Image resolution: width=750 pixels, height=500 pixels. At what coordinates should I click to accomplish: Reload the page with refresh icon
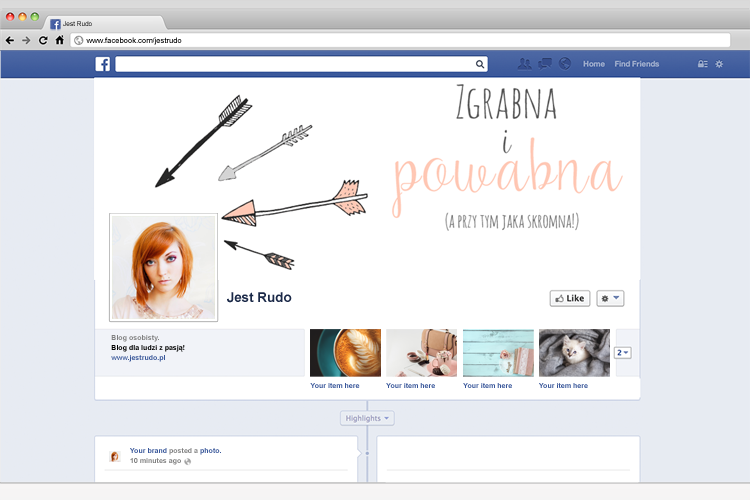(43, 41)
